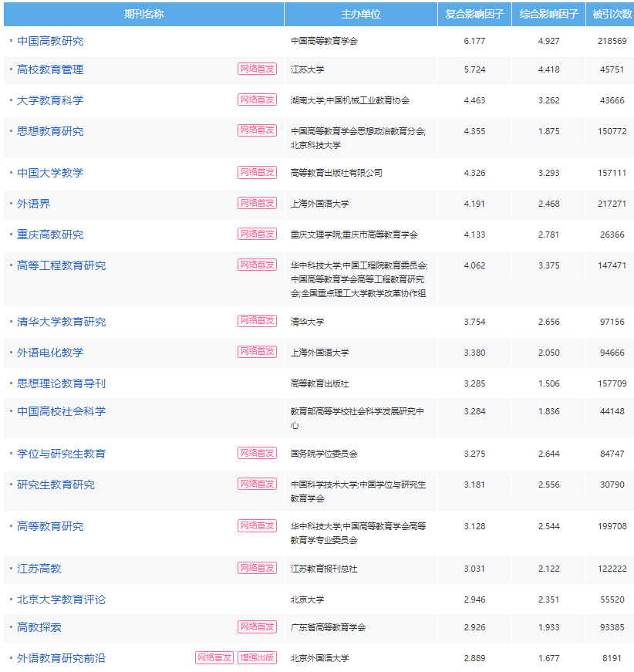Image resolution: width=634 pixels, height=672 pixels.
Task: Select sponsor text 中国高等教育学会
Action: 324,41
